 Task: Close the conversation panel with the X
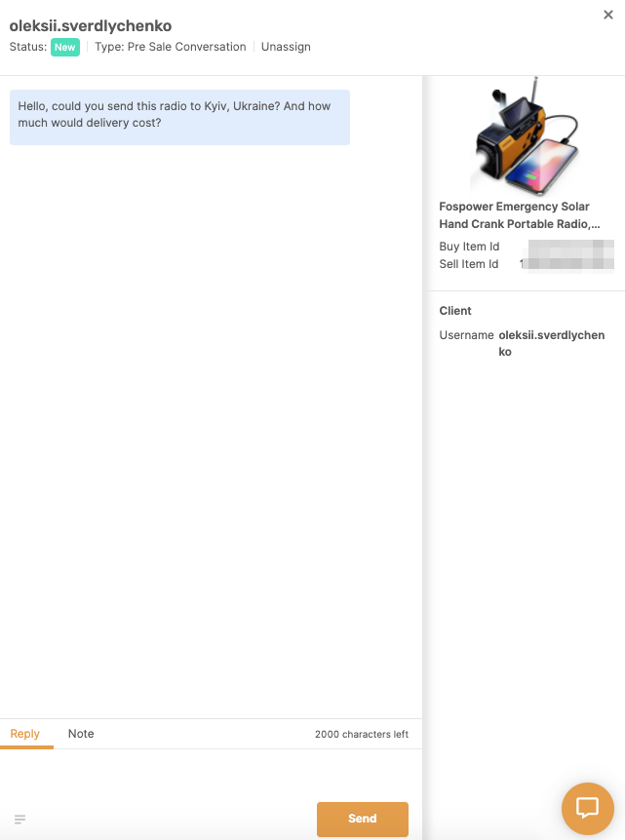coord(607,15)
